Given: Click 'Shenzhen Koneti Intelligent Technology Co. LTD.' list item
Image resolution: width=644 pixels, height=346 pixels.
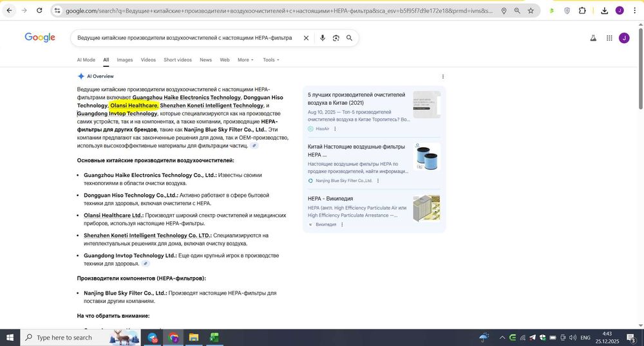Looking at the screenshot, I should tap(147, 236).
